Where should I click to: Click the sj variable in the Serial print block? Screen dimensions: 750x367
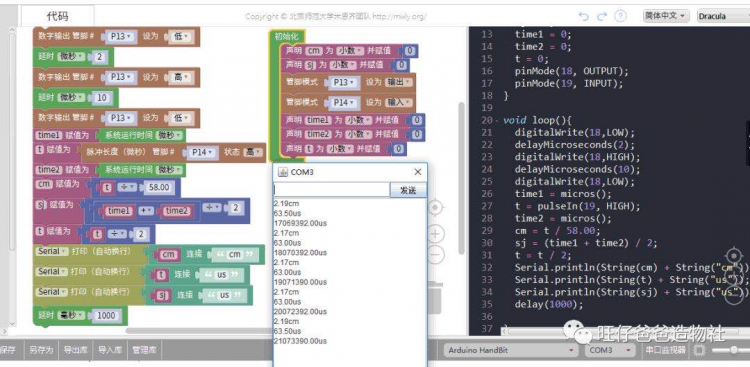coord(162,296)
